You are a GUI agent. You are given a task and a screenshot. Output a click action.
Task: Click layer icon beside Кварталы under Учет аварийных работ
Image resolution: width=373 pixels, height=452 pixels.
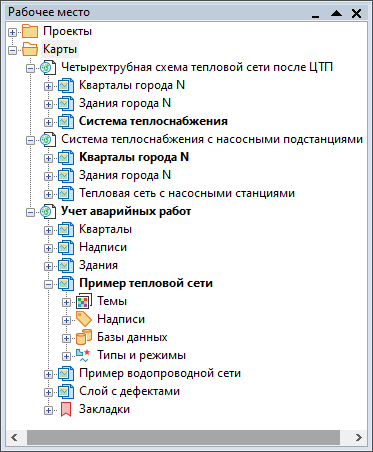(x=66, y=229)
